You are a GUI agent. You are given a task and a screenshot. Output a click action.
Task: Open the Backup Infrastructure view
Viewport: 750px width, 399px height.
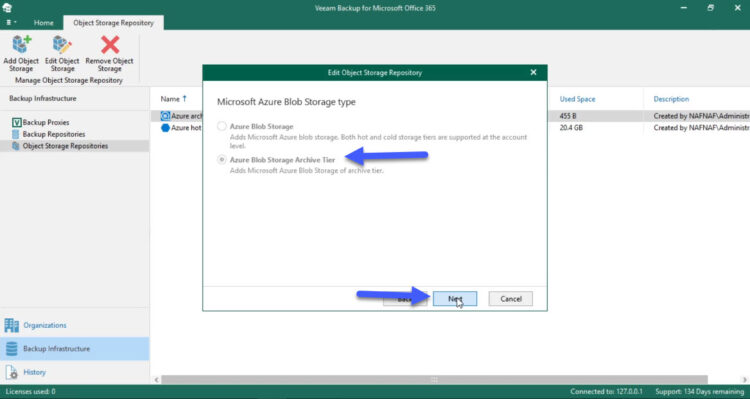(75, 349)
